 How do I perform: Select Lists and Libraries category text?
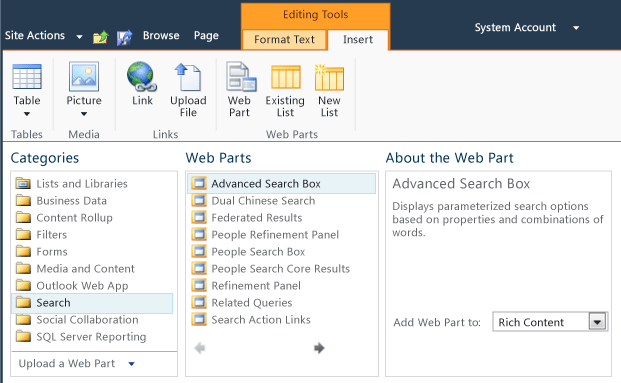pyautogui.click(x=82, y=183)
